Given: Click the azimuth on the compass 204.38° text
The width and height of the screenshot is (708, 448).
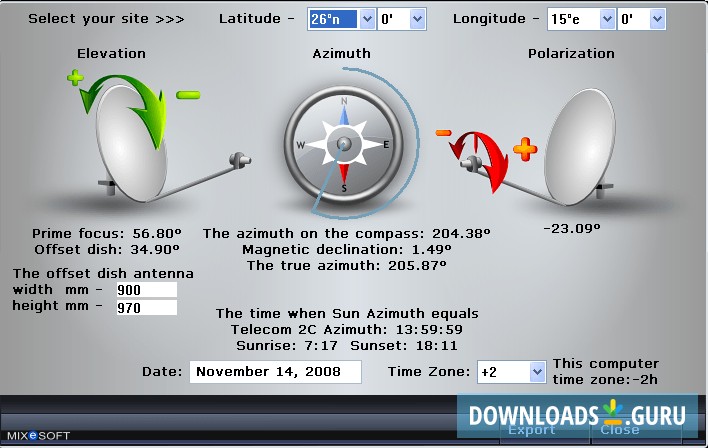Looking at the screenshot, I should tap(346, 233).
